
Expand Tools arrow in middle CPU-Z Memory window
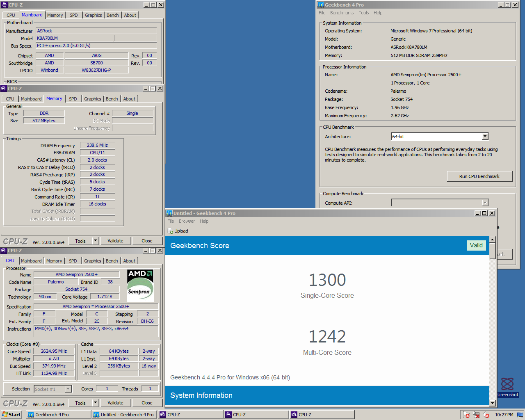(96, 241)
